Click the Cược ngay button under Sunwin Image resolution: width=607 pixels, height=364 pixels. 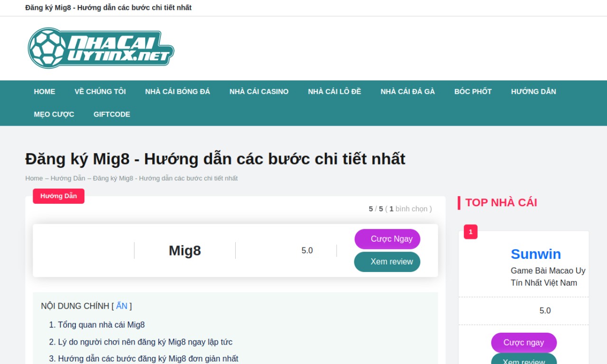coord(524,343)
